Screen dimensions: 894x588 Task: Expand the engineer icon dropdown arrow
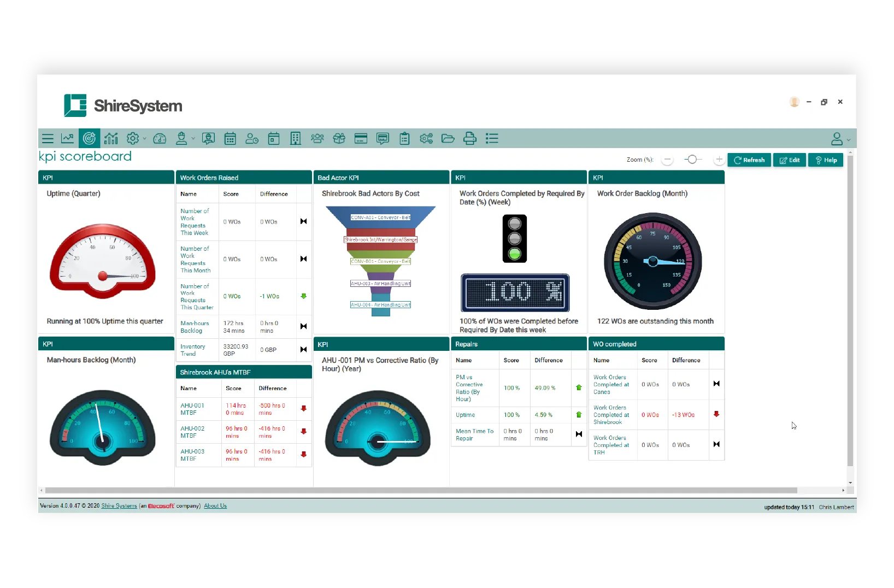pyautogui.click(x=193, y=139)
